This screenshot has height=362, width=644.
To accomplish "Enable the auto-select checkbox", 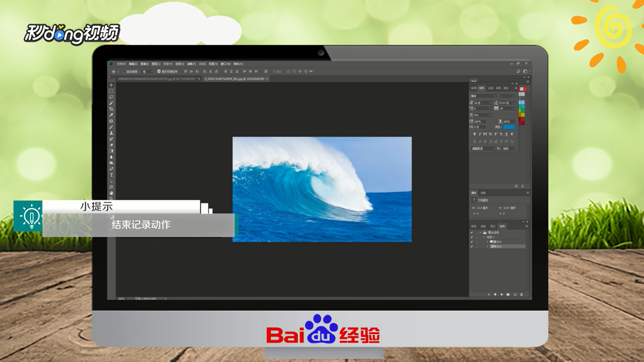I will click(123, 71).
